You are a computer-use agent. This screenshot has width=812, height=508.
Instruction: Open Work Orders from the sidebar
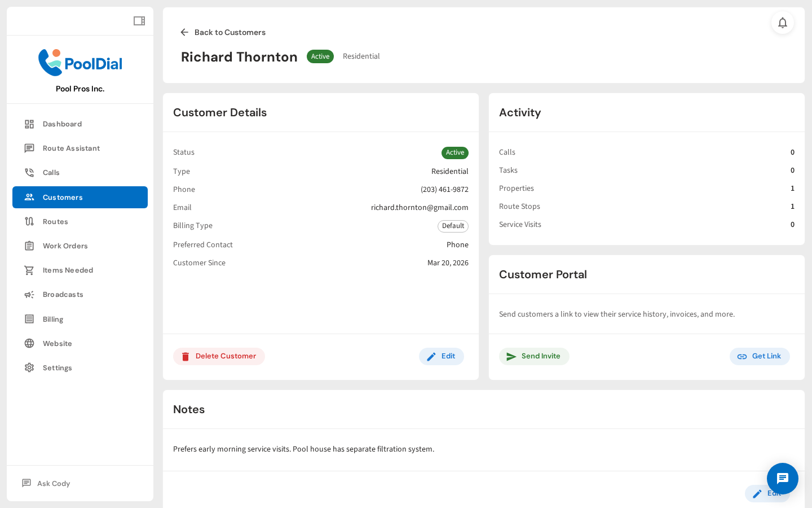point(64,246)
